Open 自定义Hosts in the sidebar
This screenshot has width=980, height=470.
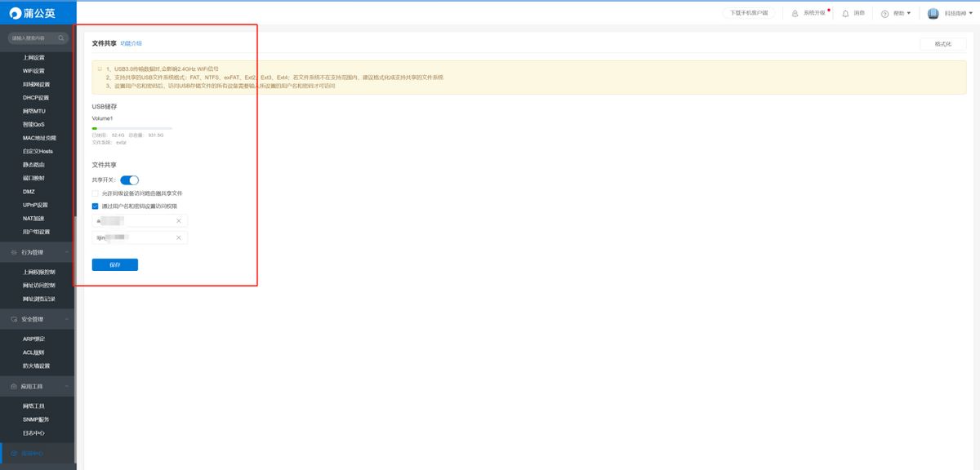38,151
